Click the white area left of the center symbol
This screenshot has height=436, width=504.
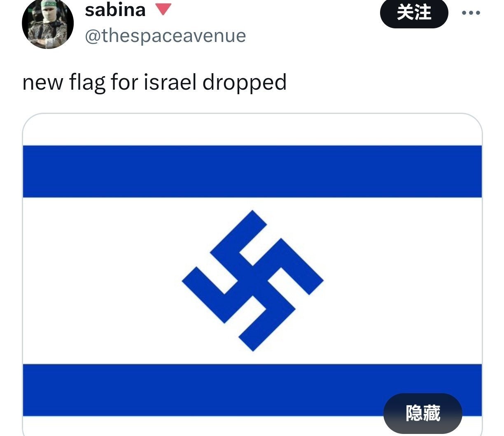point(102,281)
